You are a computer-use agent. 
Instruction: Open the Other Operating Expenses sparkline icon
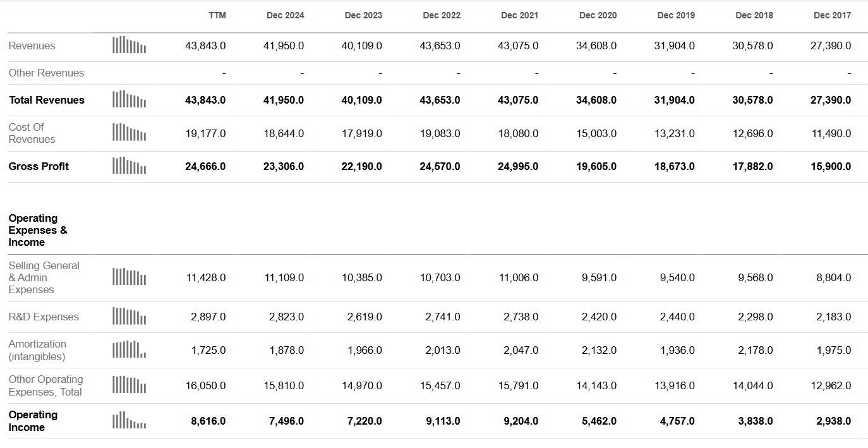tap(129, 385)
